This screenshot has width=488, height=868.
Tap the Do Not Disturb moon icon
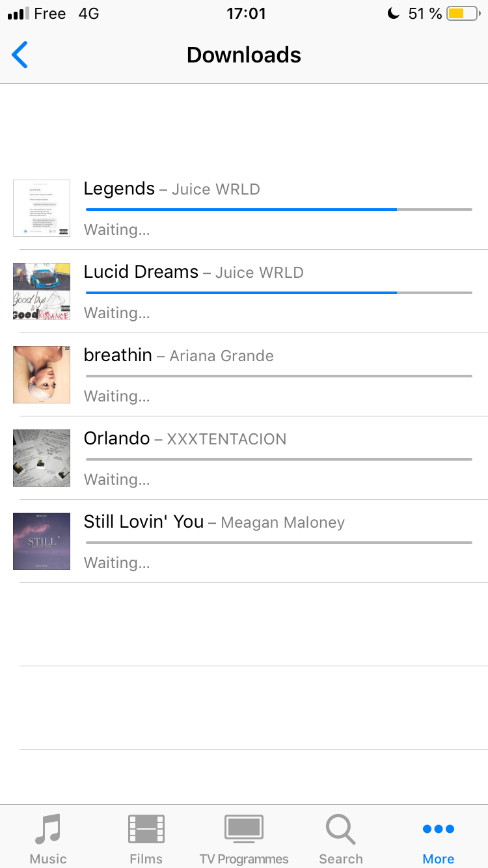[393, 14]
